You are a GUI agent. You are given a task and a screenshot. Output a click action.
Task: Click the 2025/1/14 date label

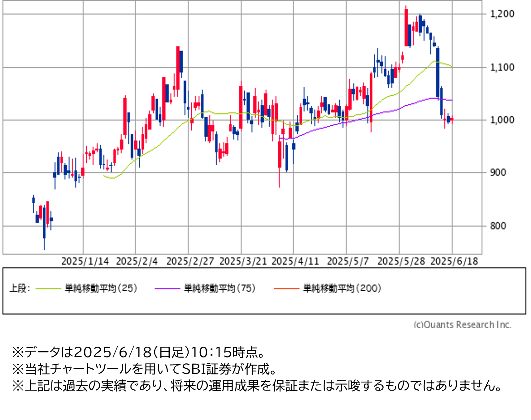[x=85, y=262]
